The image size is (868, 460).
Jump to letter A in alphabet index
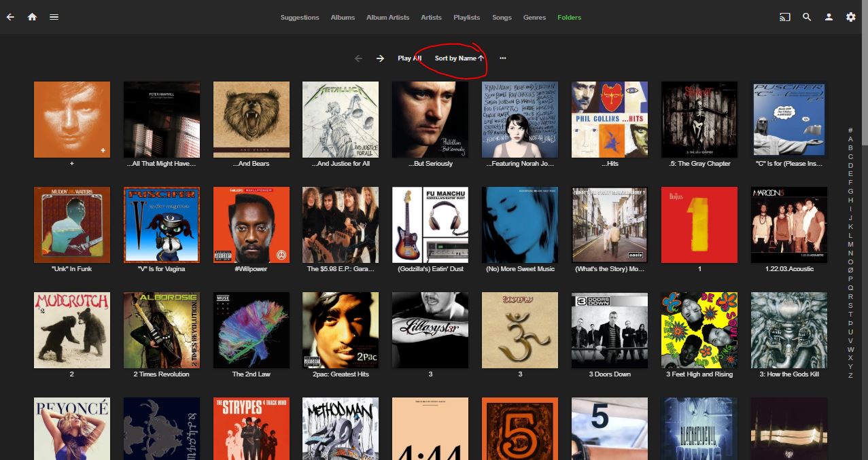tap(850, 139)
